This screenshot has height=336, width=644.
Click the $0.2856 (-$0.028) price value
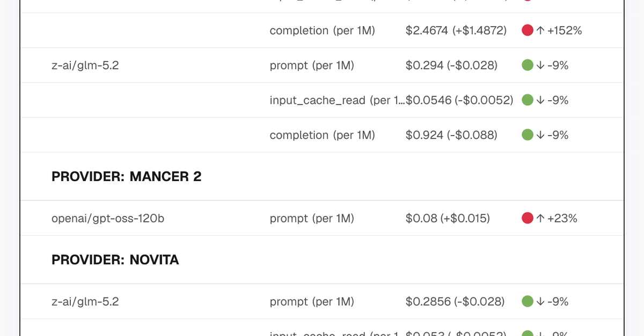455,302
